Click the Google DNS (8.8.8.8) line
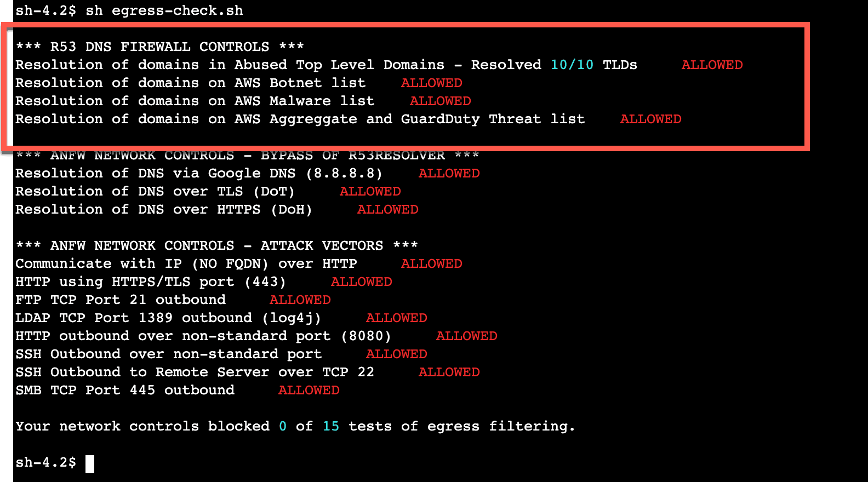Image resolution: width=868 pixels, height=482 pixels. click(x=199, y=173)
